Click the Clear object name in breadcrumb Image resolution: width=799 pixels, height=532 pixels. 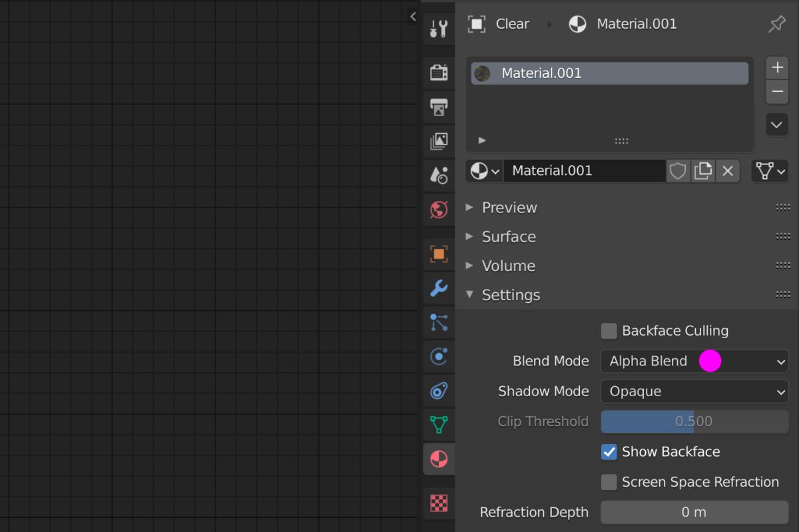point(513,24)
